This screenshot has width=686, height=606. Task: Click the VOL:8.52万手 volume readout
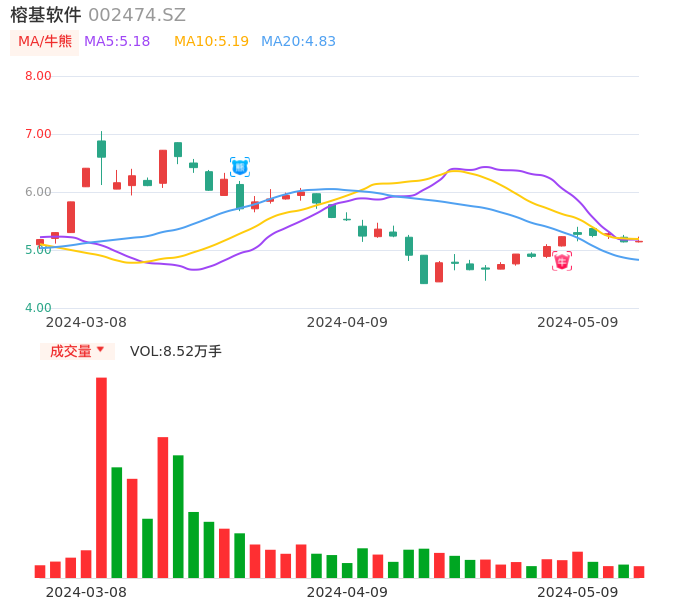pos(176,351)
